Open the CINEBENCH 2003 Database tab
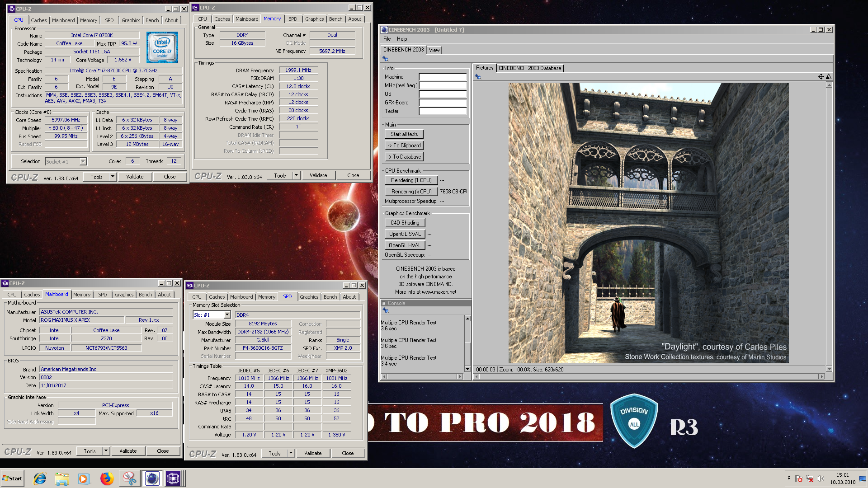 530,68
